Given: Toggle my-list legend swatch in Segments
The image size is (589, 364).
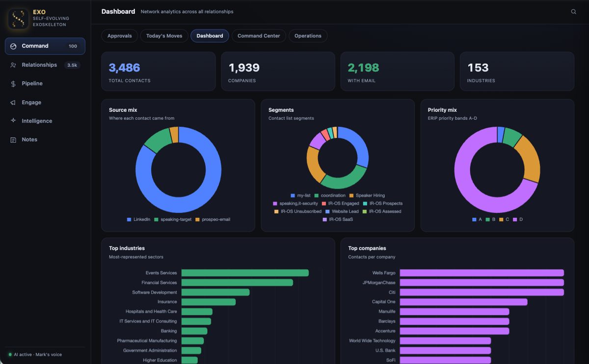Looking at the screenshot, I should (x=293, y=195).
